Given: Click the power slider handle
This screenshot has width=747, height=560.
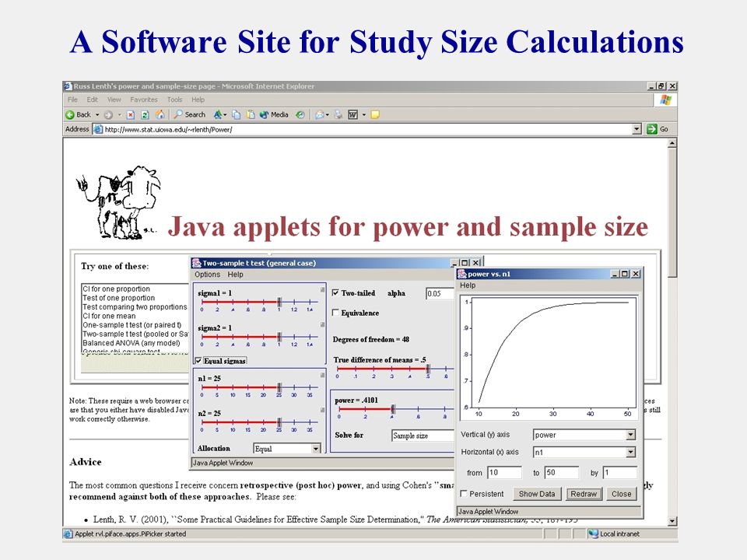Looking at the screenshot, I should [392, 408].
